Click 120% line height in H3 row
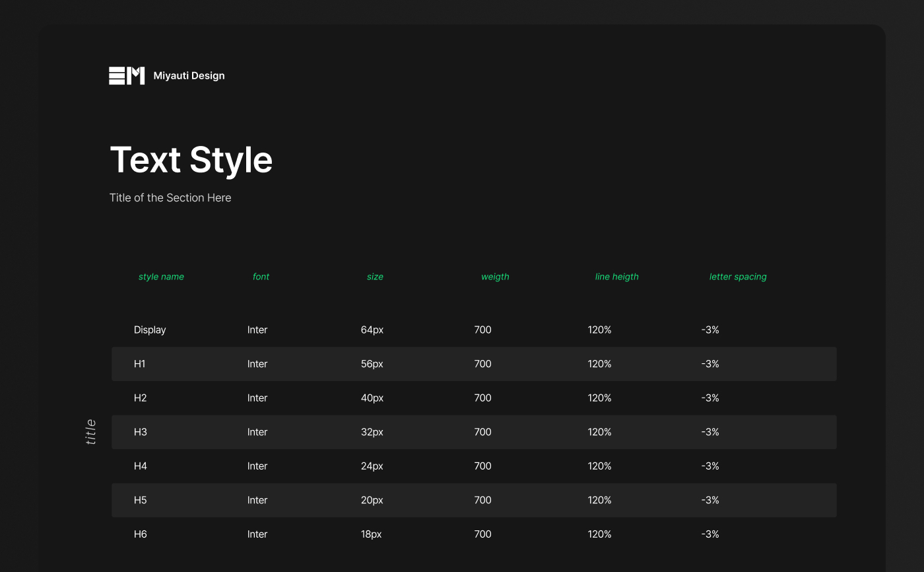The image size is (924, 572). pyautogui.click(x=599, y=432)
